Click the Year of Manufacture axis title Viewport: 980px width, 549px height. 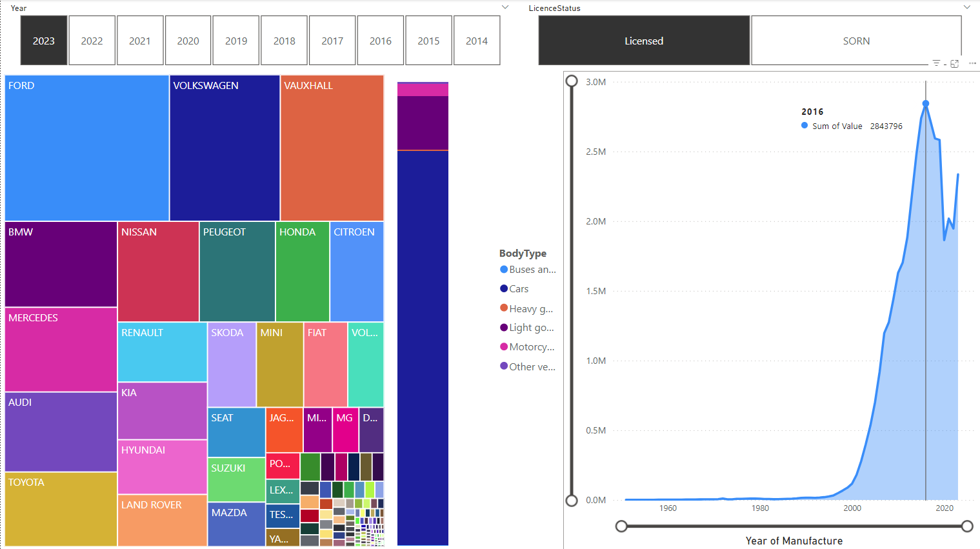click(x=794, y=541)
